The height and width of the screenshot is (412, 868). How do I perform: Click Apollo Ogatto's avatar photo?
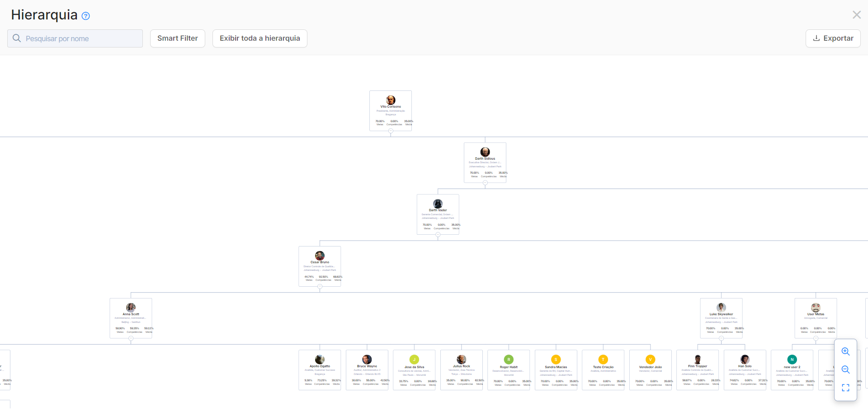(x=320, y=360)
